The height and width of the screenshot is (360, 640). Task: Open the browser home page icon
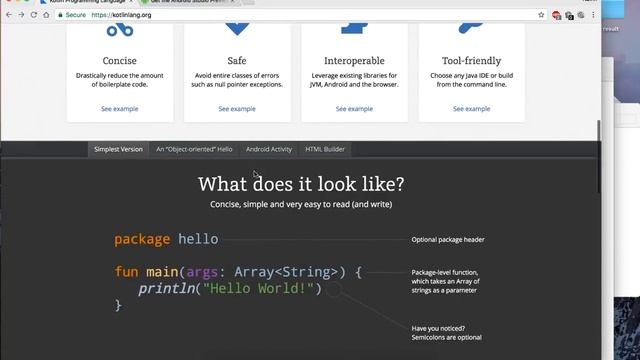point(46,15)
